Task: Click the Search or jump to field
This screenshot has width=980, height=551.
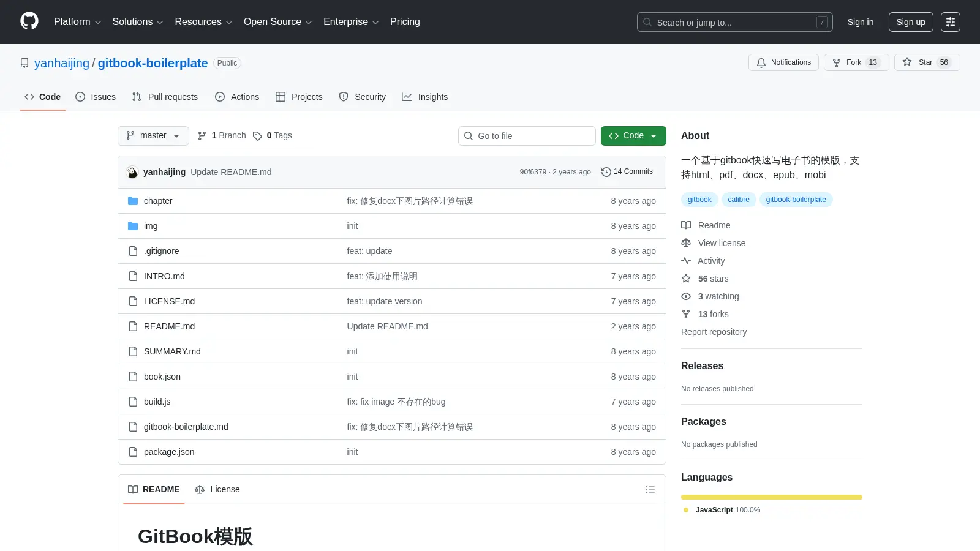Action: [735, 22]
